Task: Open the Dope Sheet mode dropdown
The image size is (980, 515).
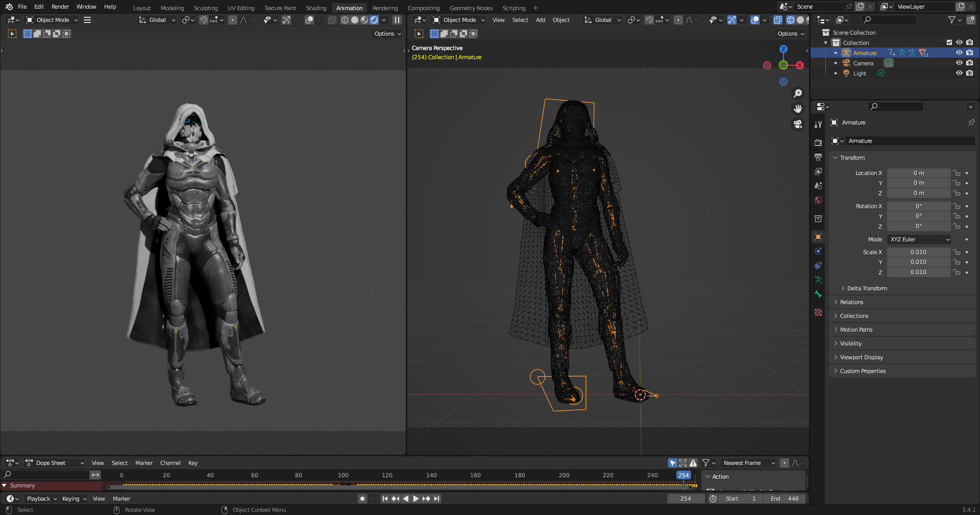Action: [55, 463]
